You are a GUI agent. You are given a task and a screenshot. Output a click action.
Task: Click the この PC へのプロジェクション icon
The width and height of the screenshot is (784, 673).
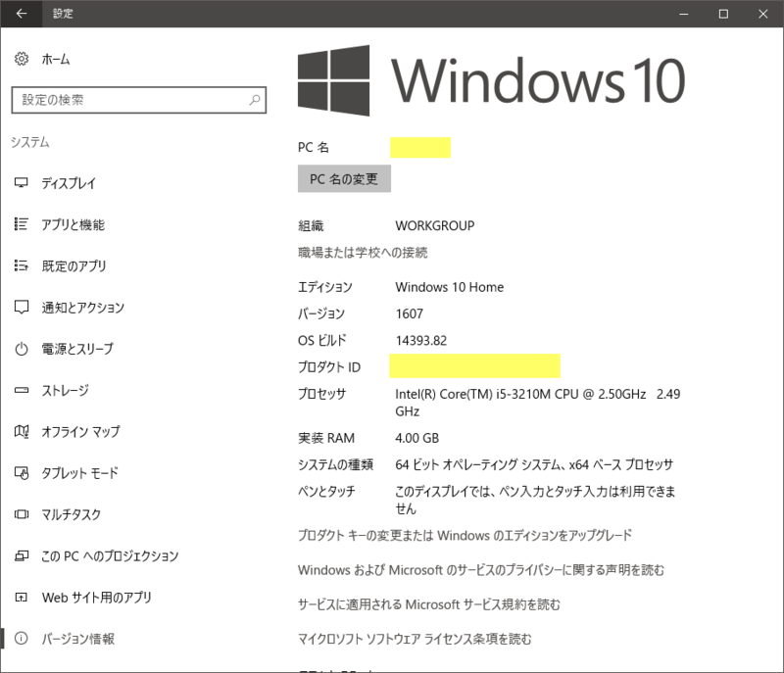(21, 555)
